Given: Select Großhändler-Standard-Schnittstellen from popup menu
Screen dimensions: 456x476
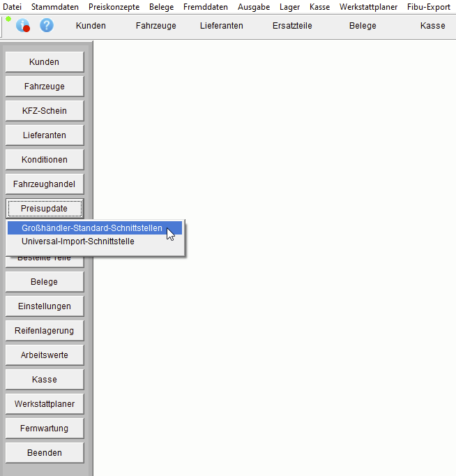Looking at the screenshot, I should tap(95, 228).
